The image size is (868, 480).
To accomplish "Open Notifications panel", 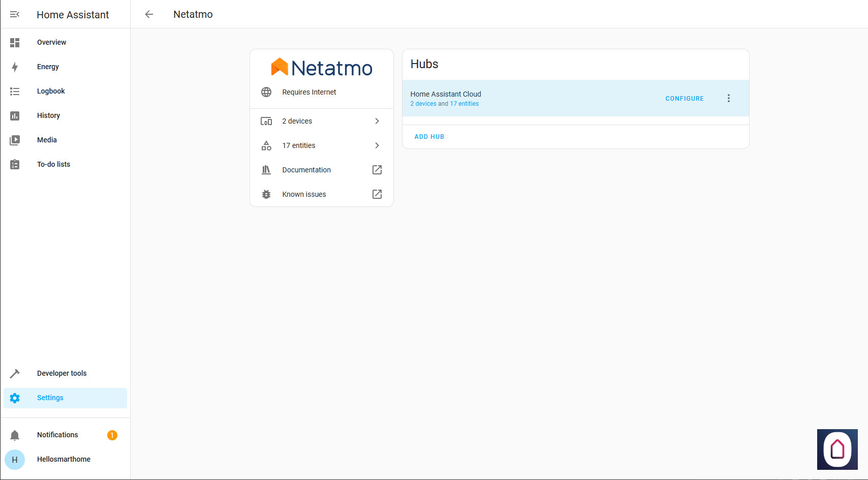I will (65, 435).
